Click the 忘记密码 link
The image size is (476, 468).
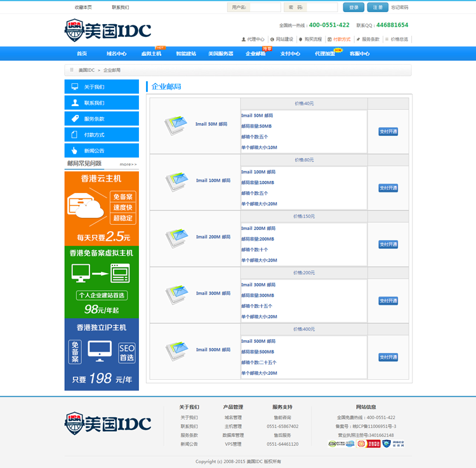(x=400, y=7)
